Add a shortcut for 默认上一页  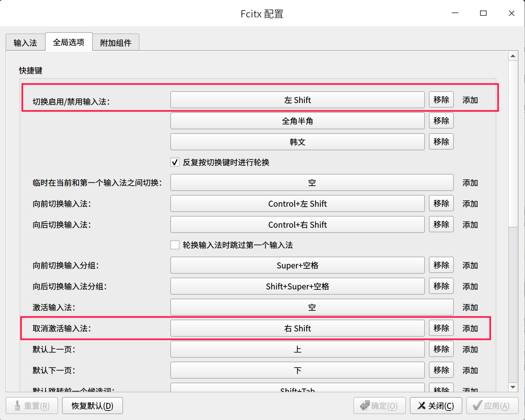click(470, 349)
